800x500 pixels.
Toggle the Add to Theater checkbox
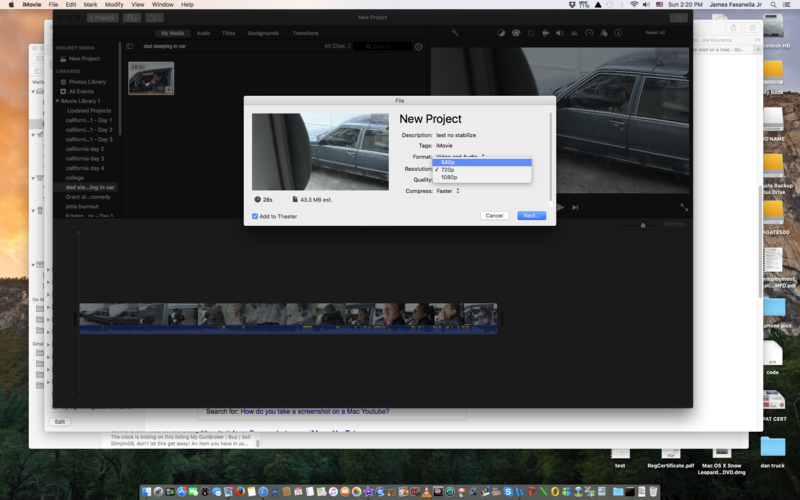pos(255,216)
